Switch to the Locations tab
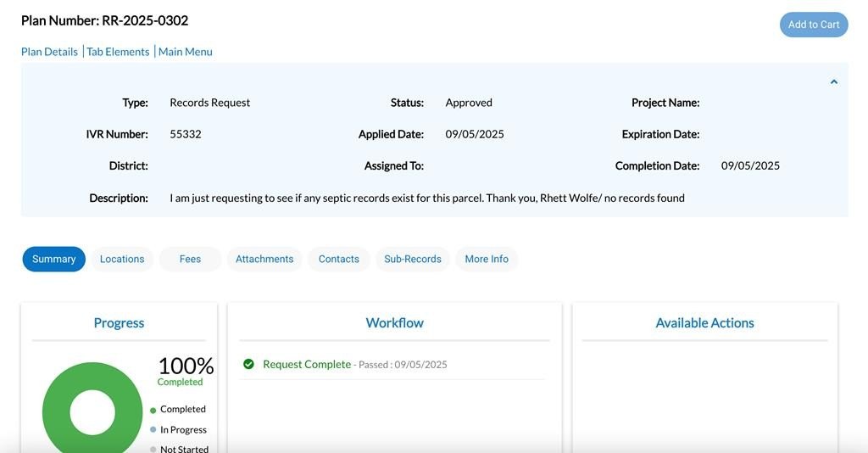The height and width of the screenshot is (453, 868). pos(122,259)
